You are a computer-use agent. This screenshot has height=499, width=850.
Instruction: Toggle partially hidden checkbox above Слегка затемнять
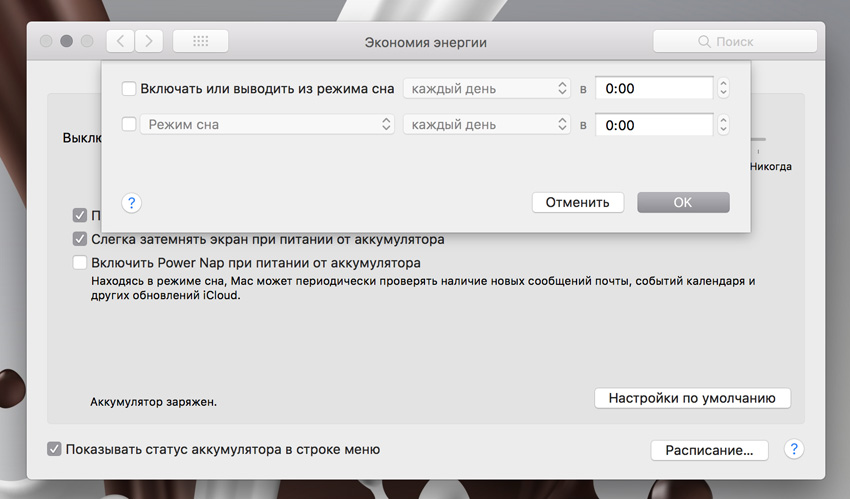point(80,215)
